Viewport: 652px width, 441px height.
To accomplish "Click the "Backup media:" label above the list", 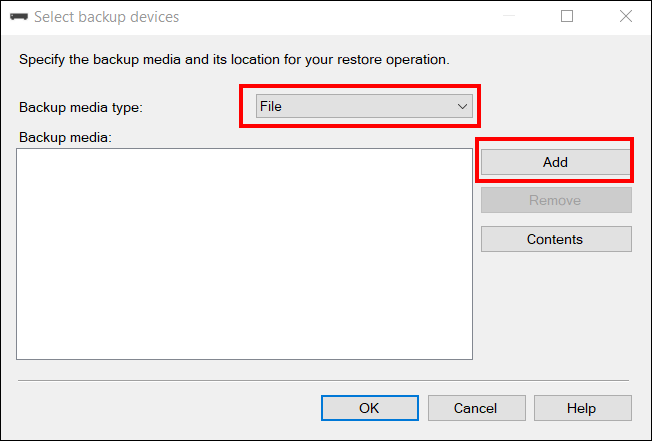I will click(x=65, y=137).
